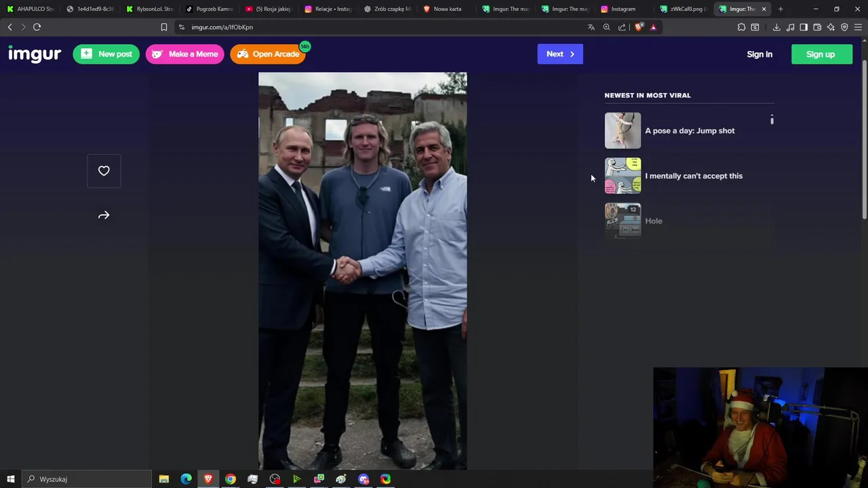The image size is (868, 488).
Task: Click Open Arcade button
Action: pos(268,54)
